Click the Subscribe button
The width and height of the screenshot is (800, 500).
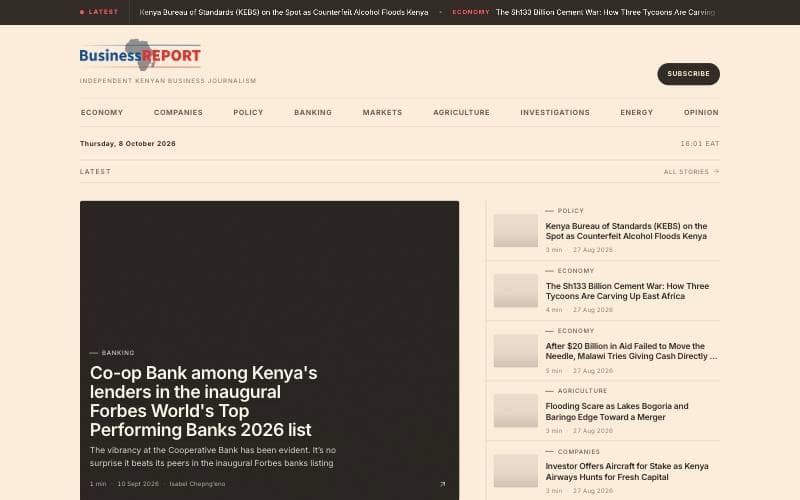[x=688, y=74]
